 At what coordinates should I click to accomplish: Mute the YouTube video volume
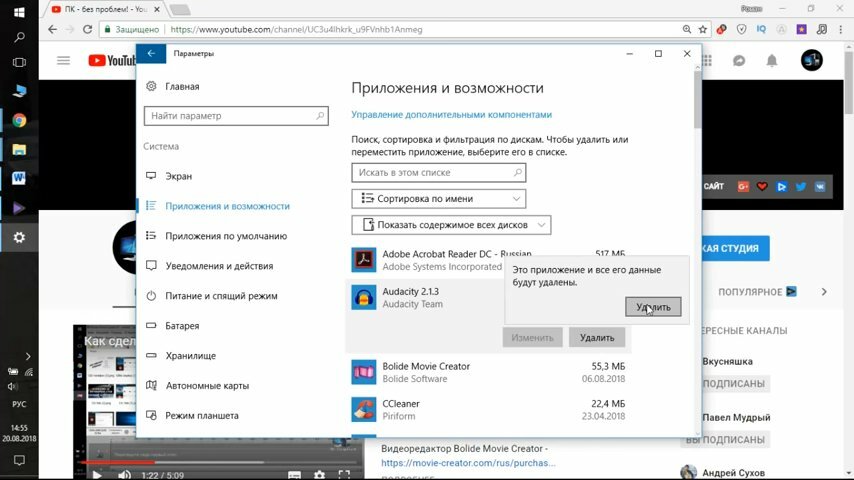click(x=124, y=475)
